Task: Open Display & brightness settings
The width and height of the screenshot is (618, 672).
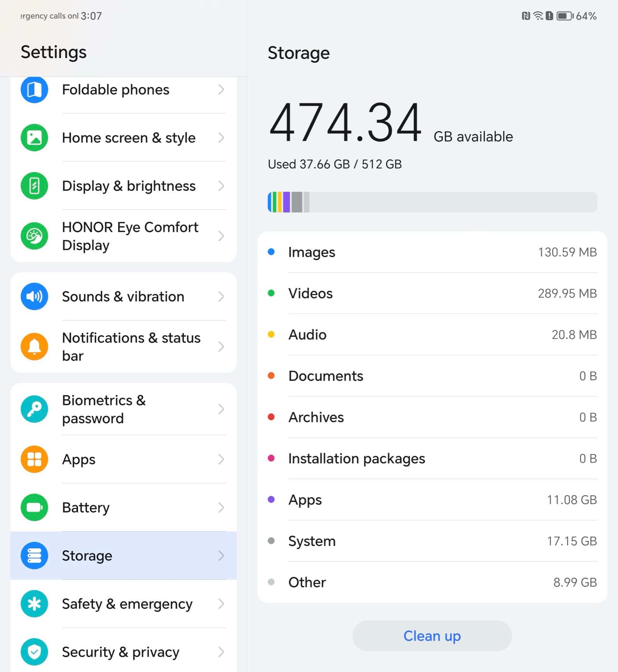Action: click(x=124, y=186)
